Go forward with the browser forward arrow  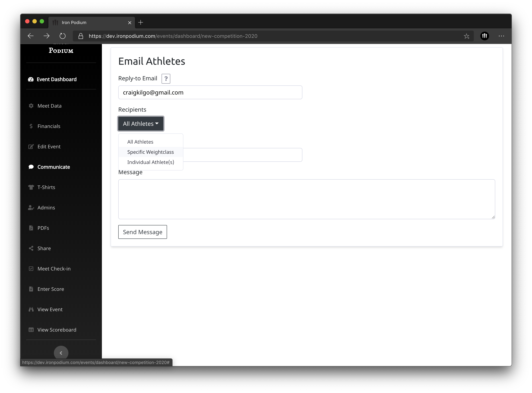(x=46, y=36)
